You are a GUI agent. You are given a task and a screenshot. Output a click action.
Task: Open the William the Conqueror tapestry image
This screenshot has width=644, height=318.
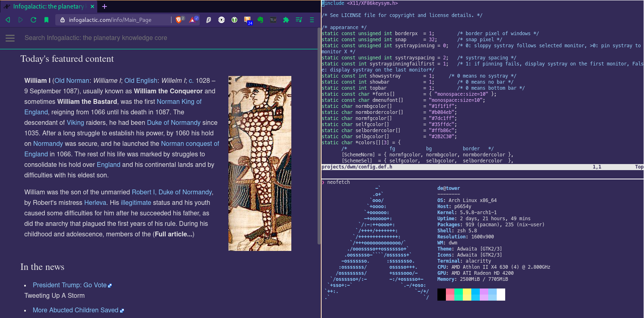click(x=260, y=163)
